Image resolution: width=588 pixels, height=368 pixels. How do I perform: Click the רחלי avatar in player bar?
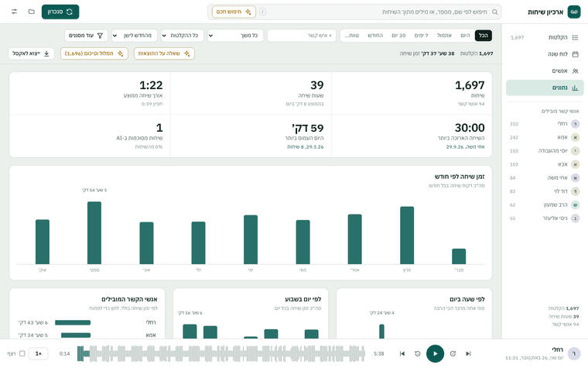574,353
